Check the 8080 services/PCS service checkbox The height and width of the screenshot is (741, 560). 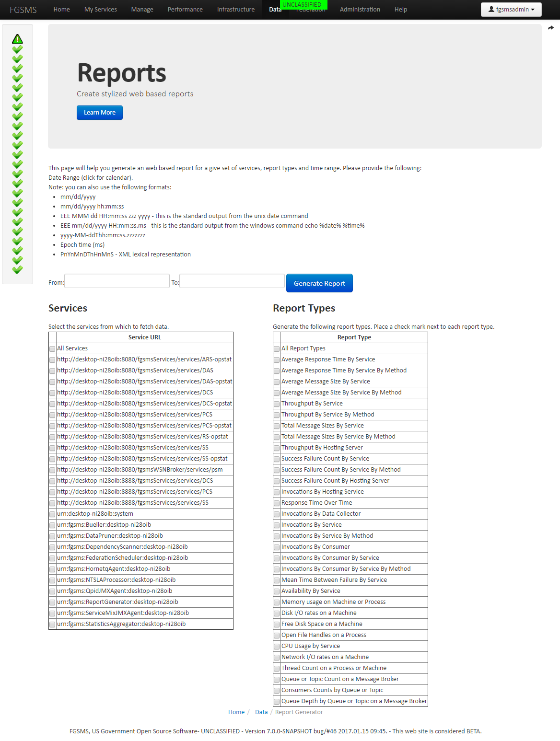point(52,415)
